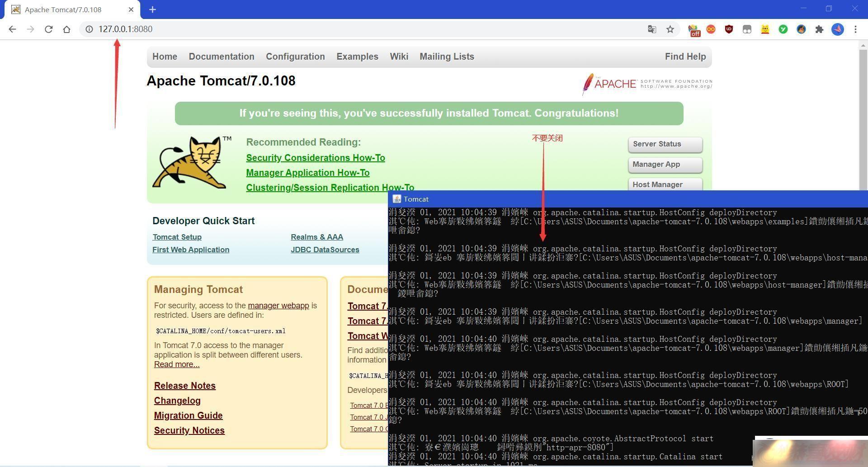This screenshot has width=868, height=467.
Task: Open the gray window-shaped extension icon
Action: 747,29
